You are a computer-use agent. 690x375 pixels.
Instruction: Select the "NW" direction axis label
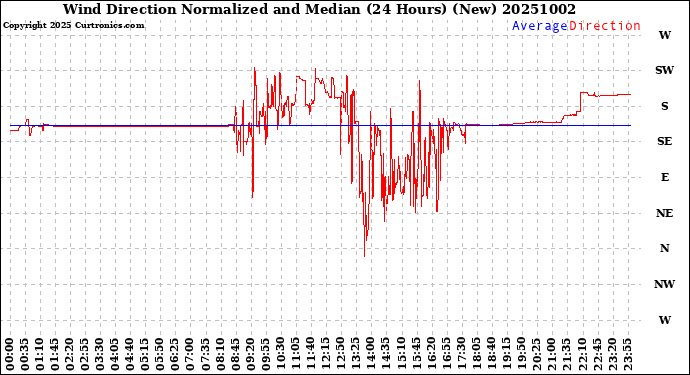click(664, 284)
